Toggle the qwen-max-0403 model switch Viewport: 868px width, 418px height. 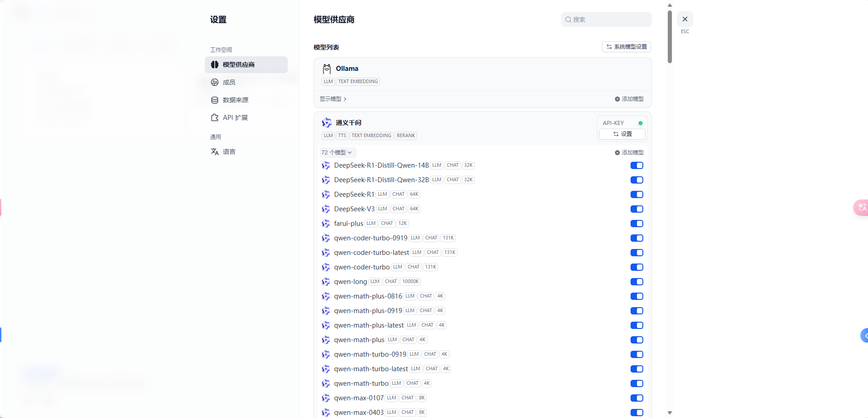tap(637, 413)
